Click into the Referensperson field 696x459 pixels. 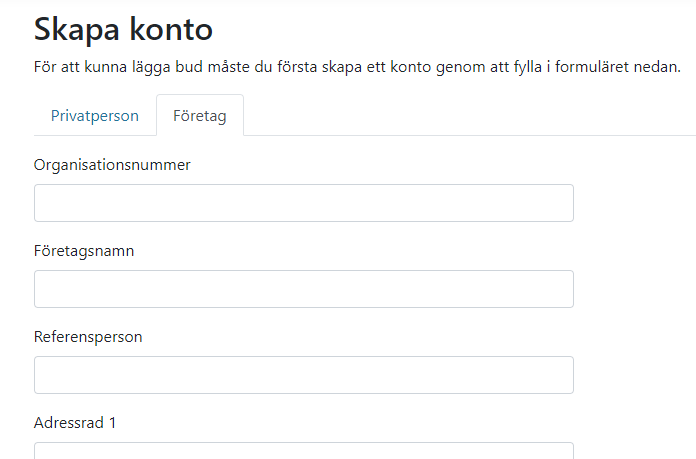point(304,375)
